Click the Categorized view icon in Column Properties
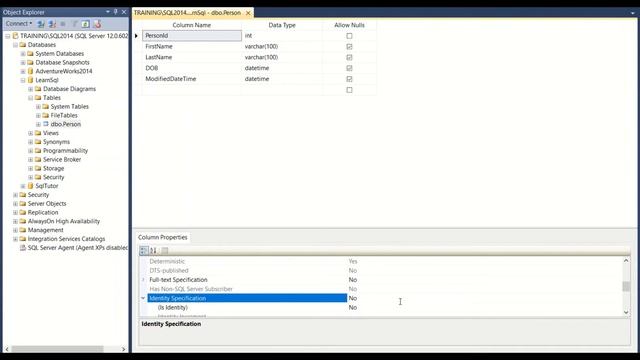This screenshot has height=360, width=640. coord(144,250)
